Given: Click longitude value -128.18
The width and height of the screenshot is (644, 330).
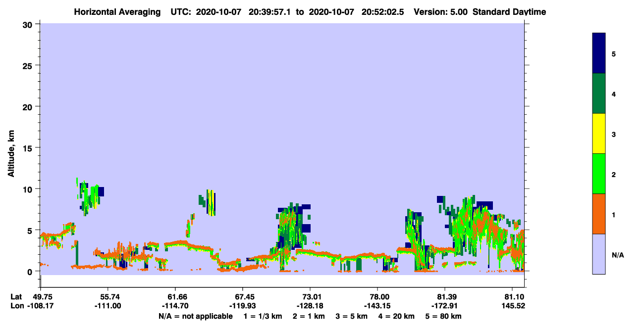Looking at the screenshot, I should (310, 306).
